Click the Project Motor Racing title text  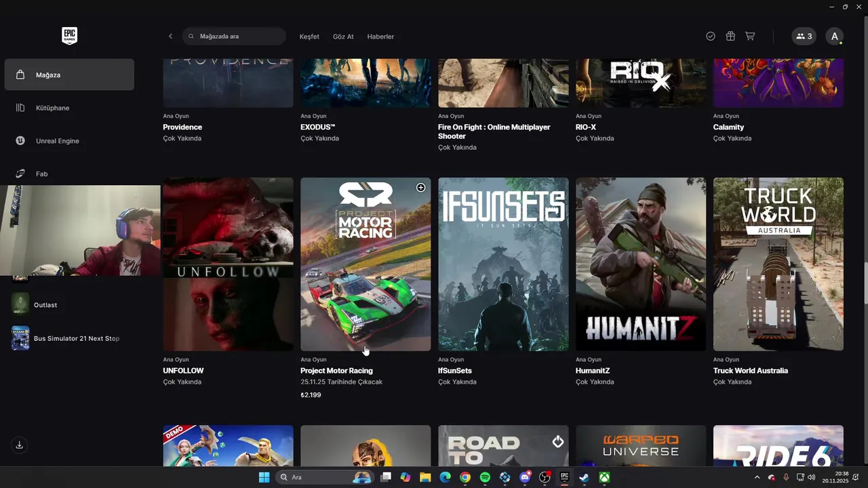[336, 371]
